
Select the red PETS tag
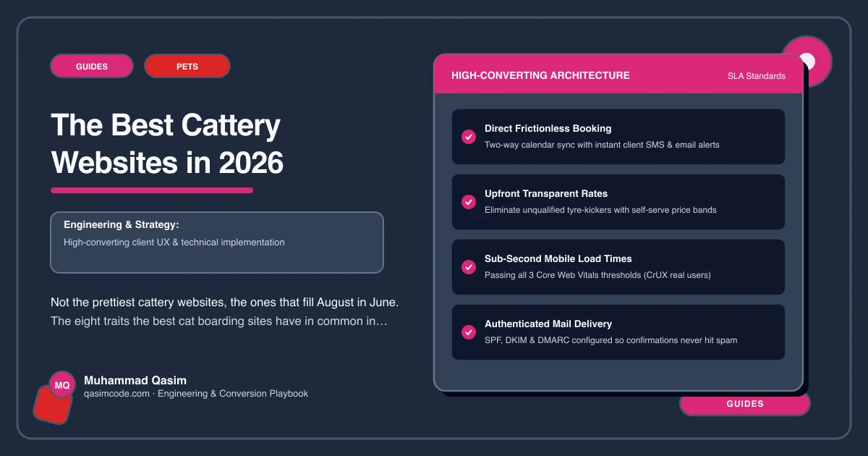187,66
